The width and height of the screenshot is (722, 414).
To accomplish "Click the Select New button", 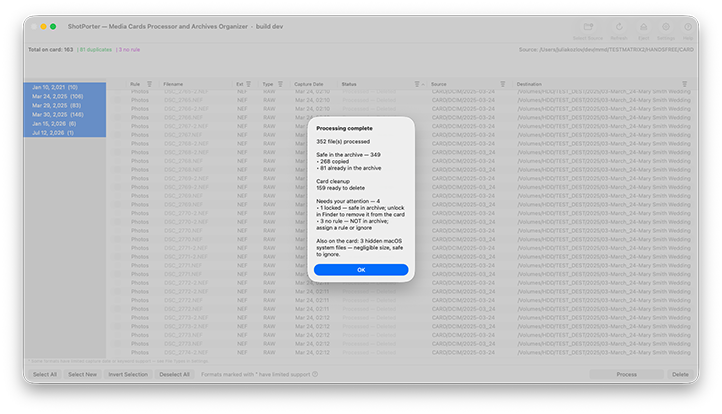I will [82, 374].
